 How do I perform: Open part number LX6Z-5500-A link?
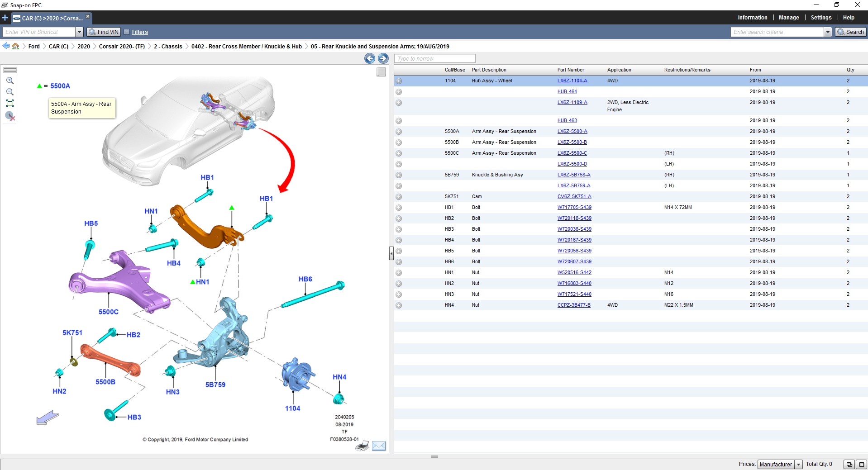tap(572, 131)
